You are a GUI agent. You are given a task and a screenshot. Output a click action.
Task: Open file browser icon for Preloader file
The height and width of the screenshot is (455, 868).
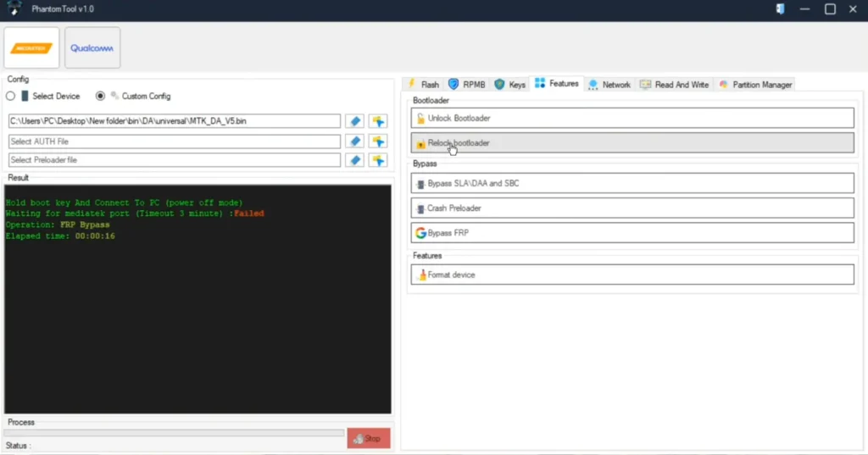[x=377, y=160]
